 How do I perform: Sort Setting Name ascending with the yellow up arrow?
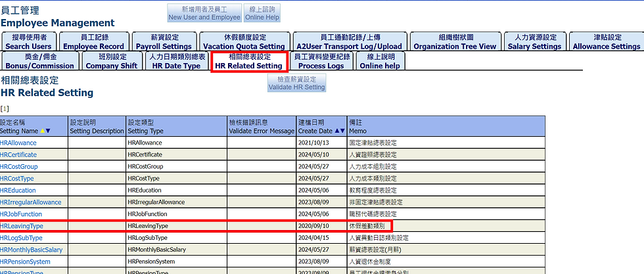43,131
